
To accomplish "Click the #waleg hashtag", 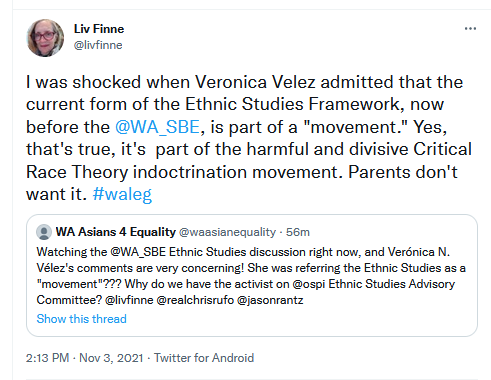I will (x=122, y=194).
